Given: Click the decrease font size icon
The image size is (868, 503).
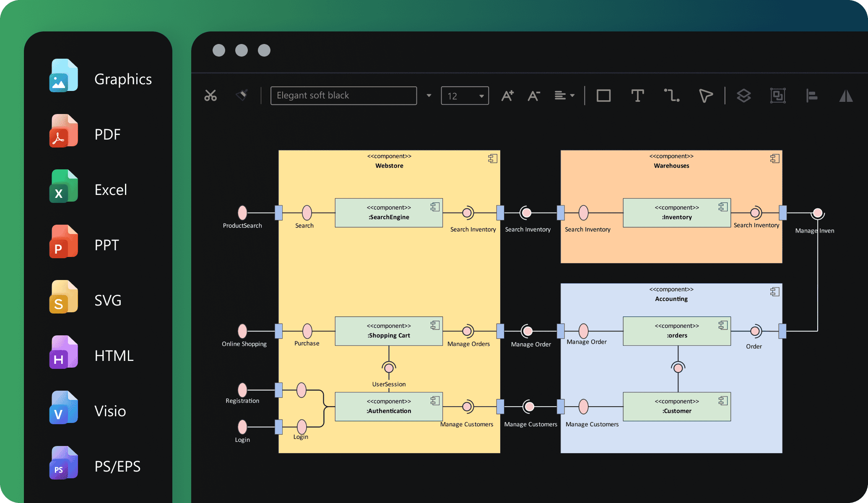Looking at the screenshot, I should [533, 96].
